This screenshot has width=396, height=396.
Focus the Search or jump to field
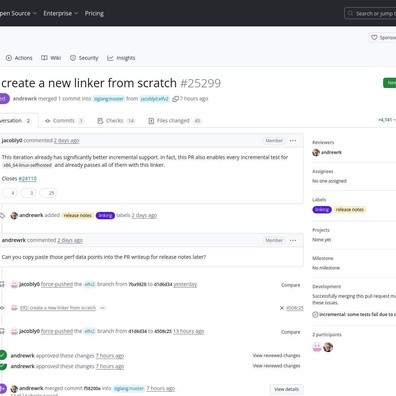[370, 14]
